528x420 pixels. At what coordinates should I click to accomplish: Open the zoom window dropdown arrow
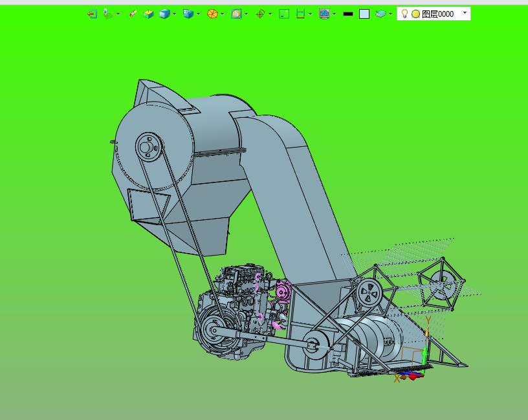pyautogui.click(x=247, y=14)
